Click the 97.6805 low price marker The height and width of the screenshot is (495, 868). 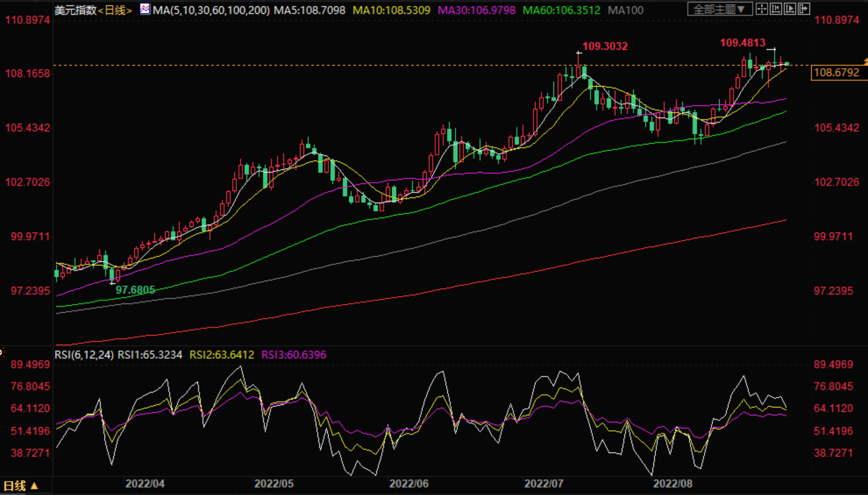[x=135, y=290]
